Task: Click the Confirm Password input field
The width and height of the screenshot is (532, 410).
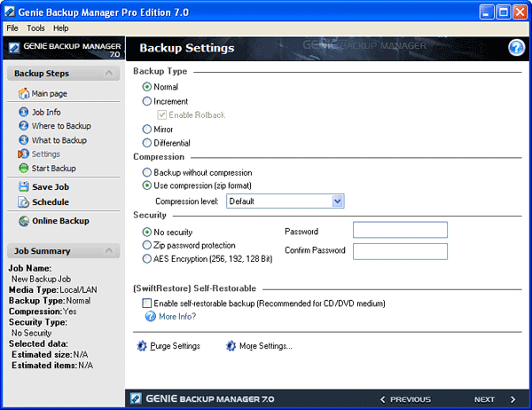Action: tap(400, 251)
